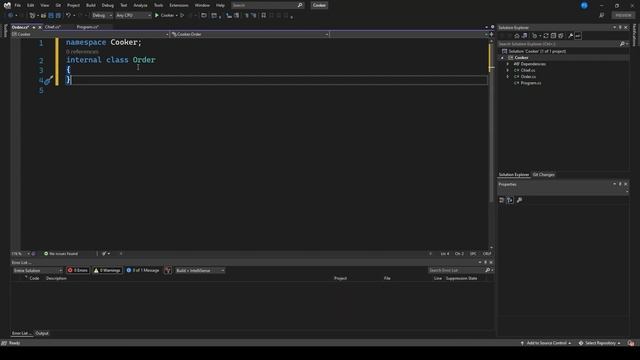Toggle auto-hide pin on Error List panel
The image size is (640, 360).
pos(485,262)
